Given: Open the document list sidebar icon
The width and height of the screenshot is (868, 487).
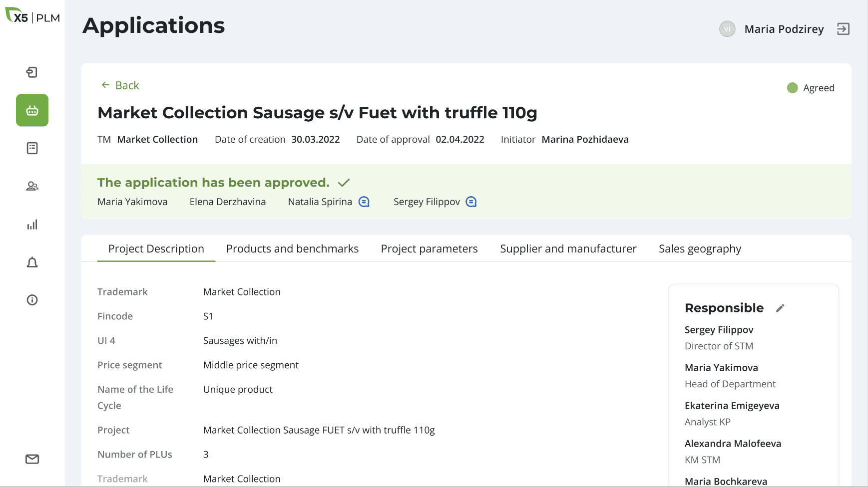Looking at the screenshot, I should click(x=32, y=148).
